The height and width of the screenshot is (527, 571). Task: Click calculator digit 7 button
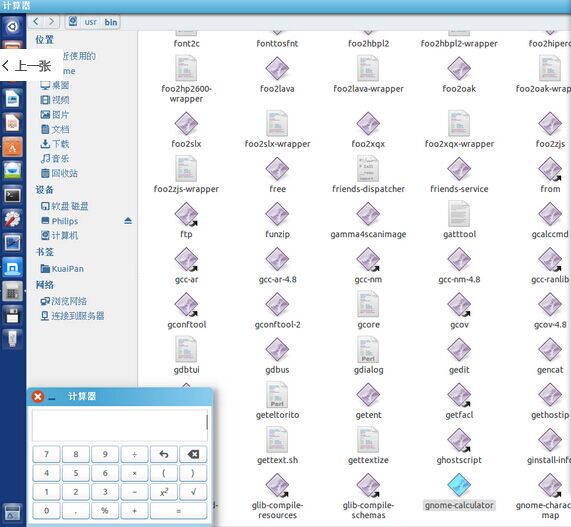pyautogui.click(x=46, y=454)
